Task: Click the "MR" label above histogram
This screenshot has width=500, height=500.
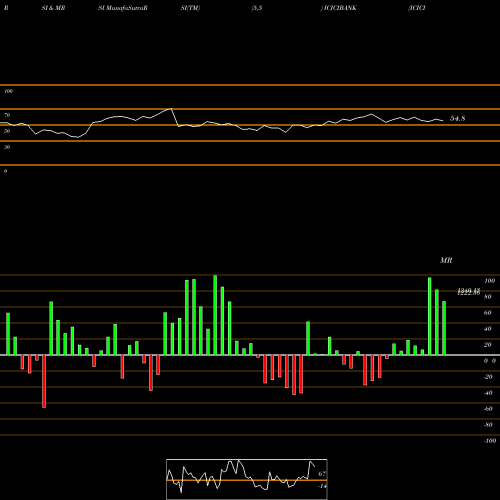Action: (x=446, y=260)
